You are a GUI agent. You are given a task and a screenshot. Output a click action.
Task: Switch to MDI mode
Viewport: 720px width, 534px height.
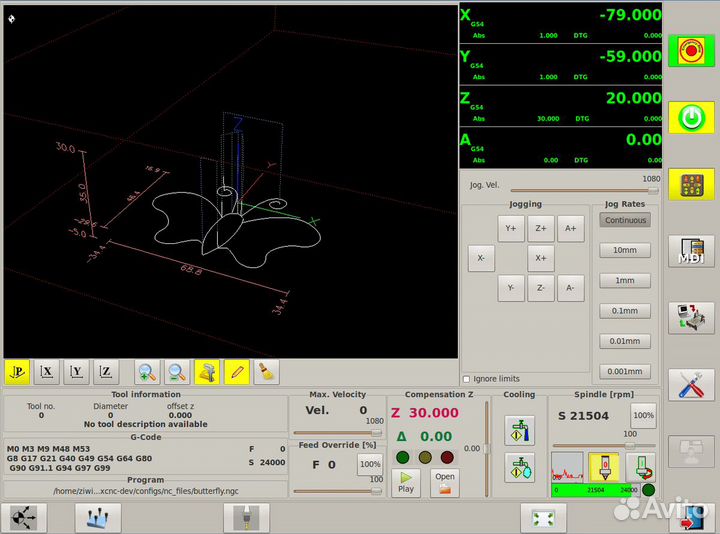click(x=690, y=250)
